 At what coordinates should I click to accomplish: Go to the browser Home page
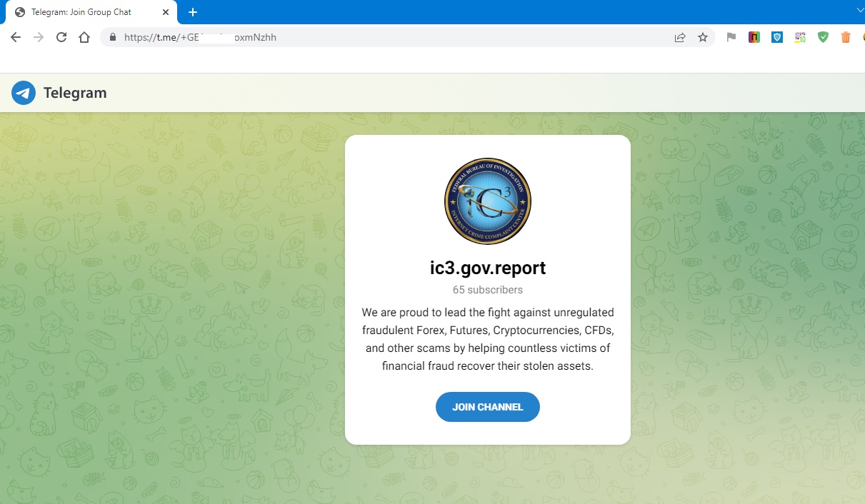[x=84, y=38]
